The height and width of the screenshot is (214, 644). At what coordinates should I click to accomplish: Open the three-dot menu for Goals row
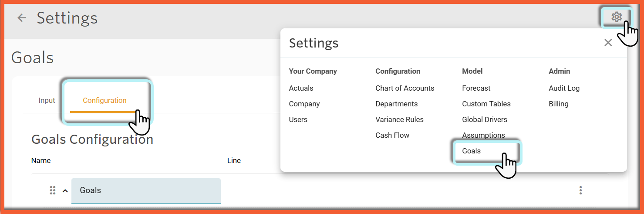pos(580,190)
